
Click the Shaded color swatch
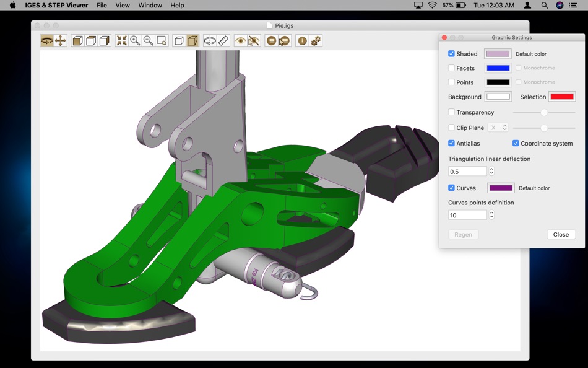click(x=498, y=54)
